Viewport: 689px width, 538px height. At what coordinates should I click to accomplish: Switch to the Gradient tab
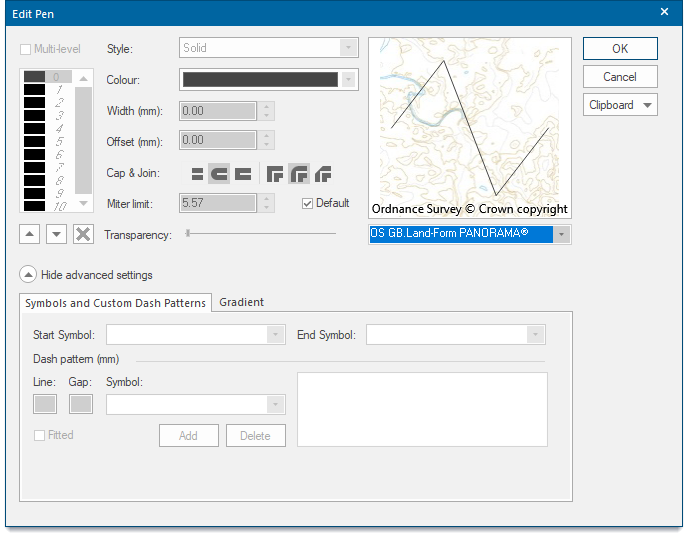pyautogui.click(x=241, y=302)
